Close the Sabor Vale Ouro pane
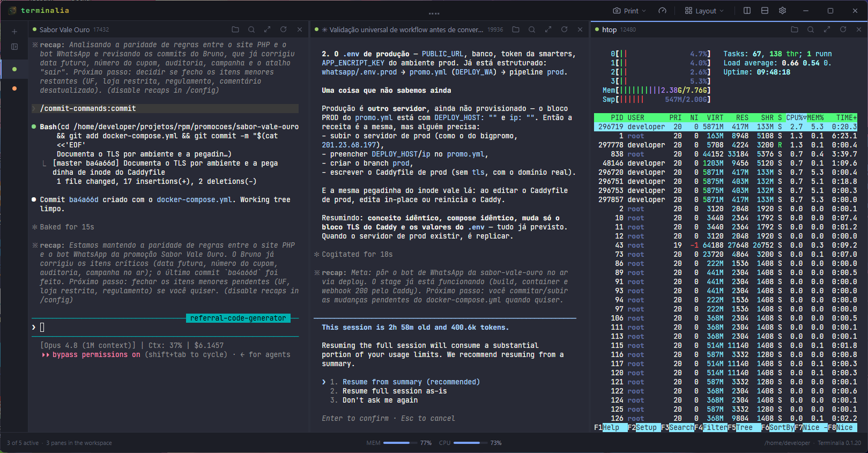 coord(300,29)
